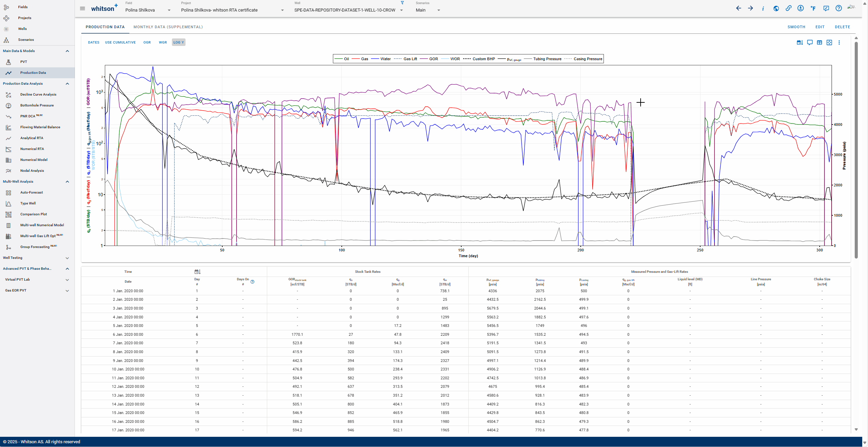Click the chart fullscreen expand icon
Screen dimensions: 868x447
point(829,43)
